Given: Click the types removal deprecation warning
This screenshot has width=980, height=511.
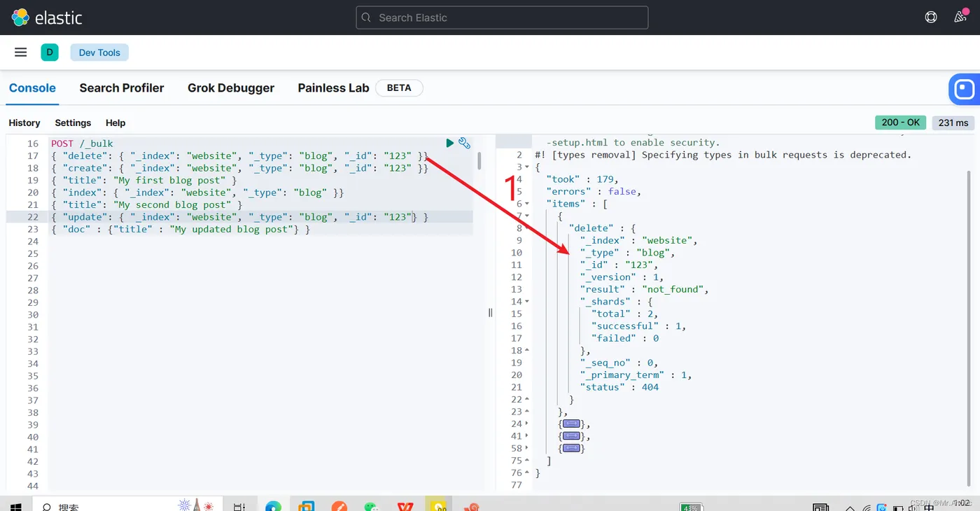Looking at the screenshot, I should 723,155.
